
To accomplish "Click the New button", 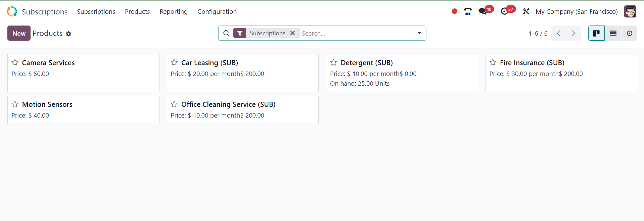I will coord(19,33).
